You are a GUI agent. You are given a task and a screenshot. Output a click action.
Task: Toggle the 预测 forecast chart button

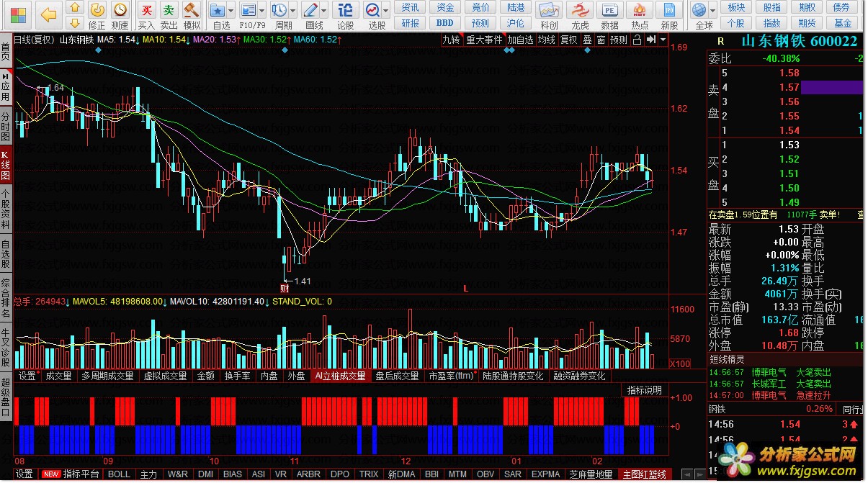[x=619, y=40]
